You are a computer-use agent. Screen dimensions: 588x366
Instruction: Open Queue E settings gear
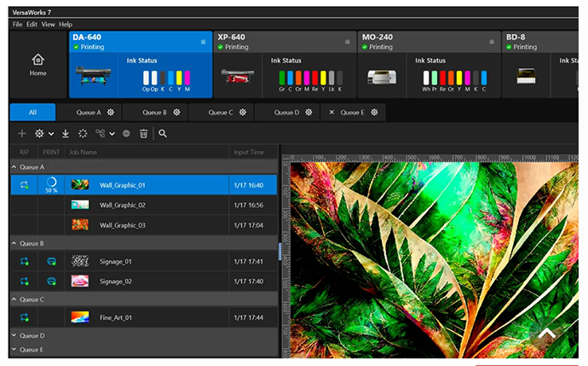pos(374,113)
